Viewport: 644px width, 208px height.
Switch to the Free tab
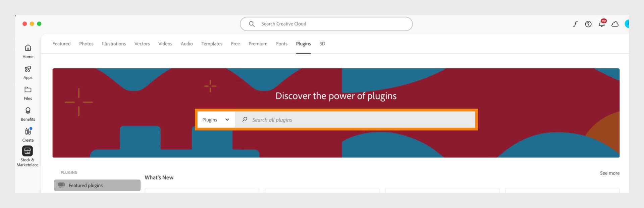235,44
